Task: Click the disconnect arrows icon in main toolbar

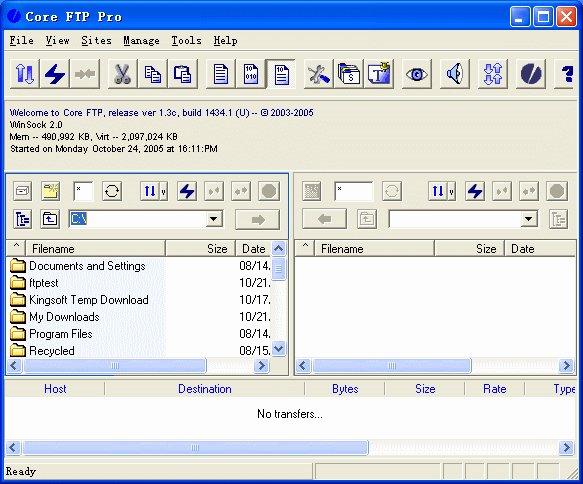Action: pos(85,74)
